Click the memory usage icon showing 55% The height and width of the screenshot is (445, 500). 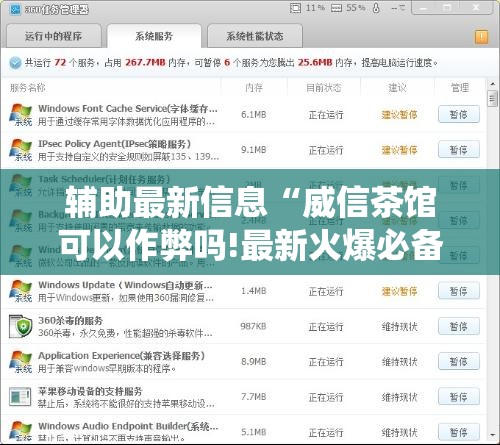336,8
